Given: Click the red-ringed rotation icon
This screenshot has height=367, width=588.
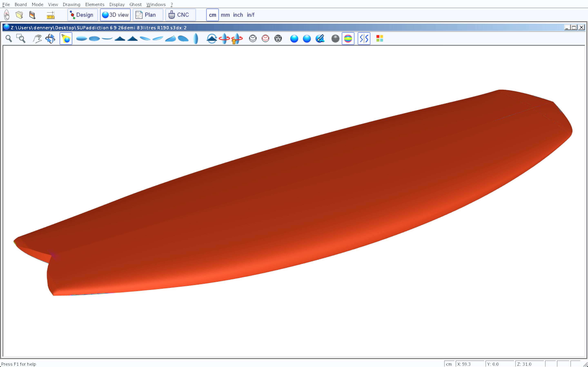Looking at the screenshot, I should click(224, 39).
